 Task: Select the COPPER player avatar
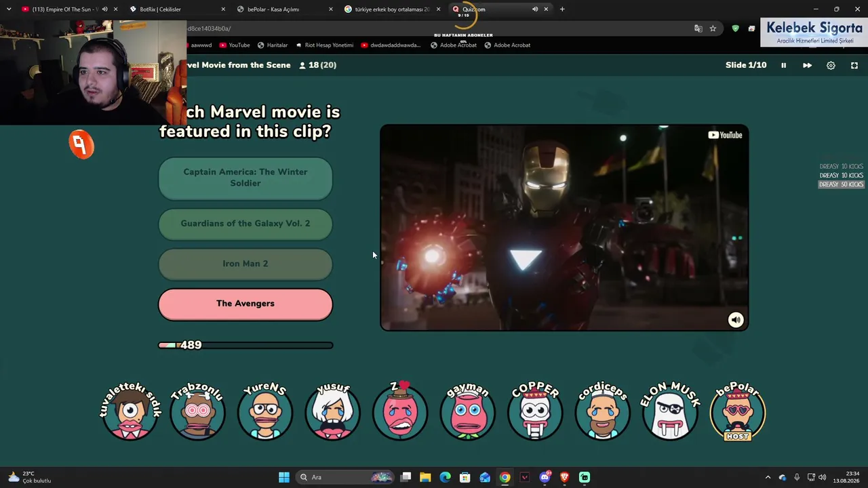(535, 411)
